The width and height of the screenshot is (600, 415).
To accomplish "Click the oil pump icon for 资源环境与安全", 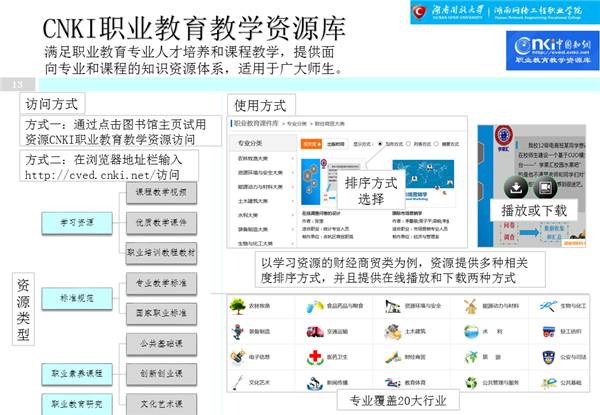I will click(x=393, y=306).
